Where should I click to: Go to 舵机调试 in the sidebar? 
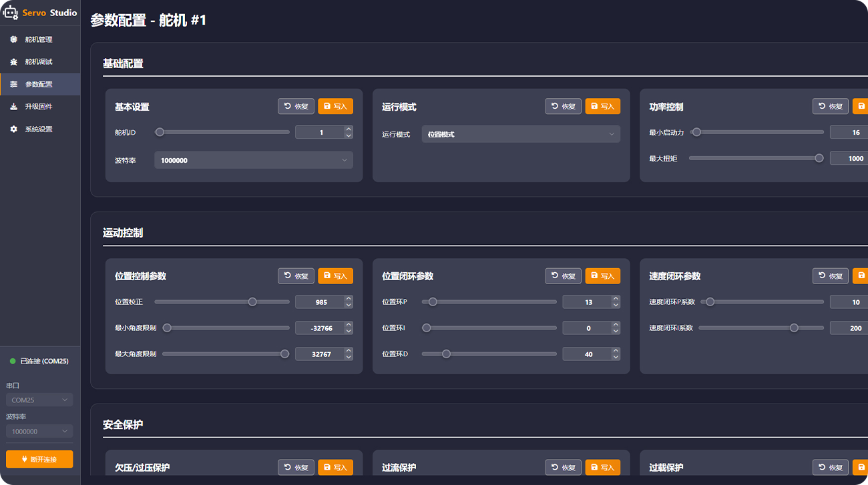pos(40,62)
